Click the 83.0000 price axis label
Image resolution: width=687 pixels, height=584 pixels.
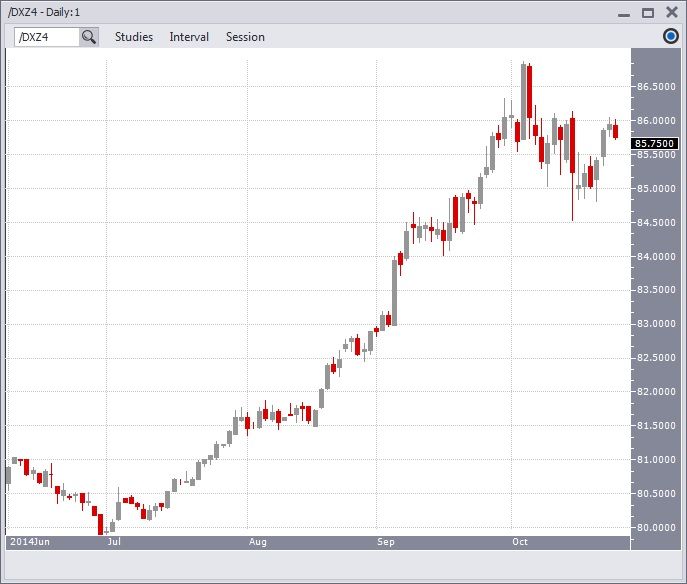click(x=656, y=324)
